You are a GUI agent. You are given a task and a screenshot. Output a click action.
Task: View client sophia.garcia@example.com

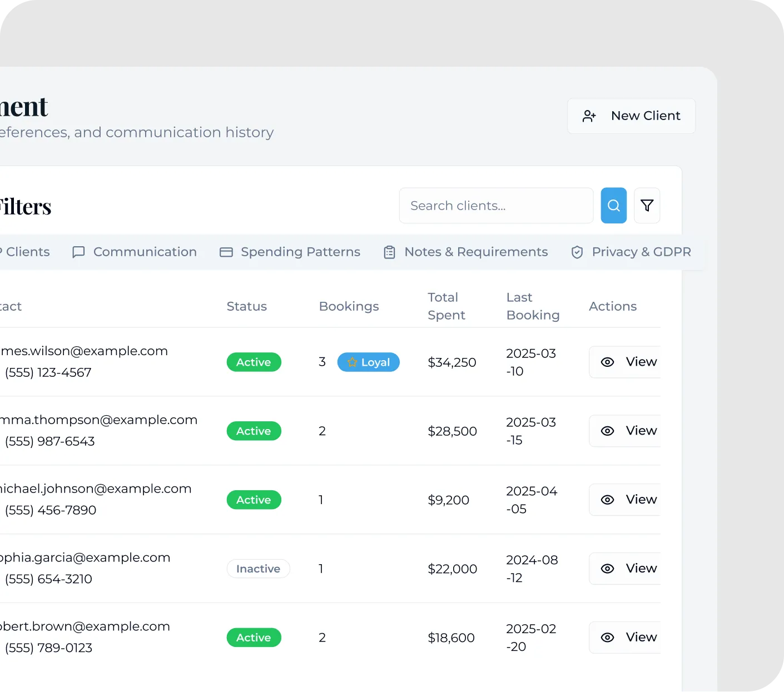tap(625, 569)
